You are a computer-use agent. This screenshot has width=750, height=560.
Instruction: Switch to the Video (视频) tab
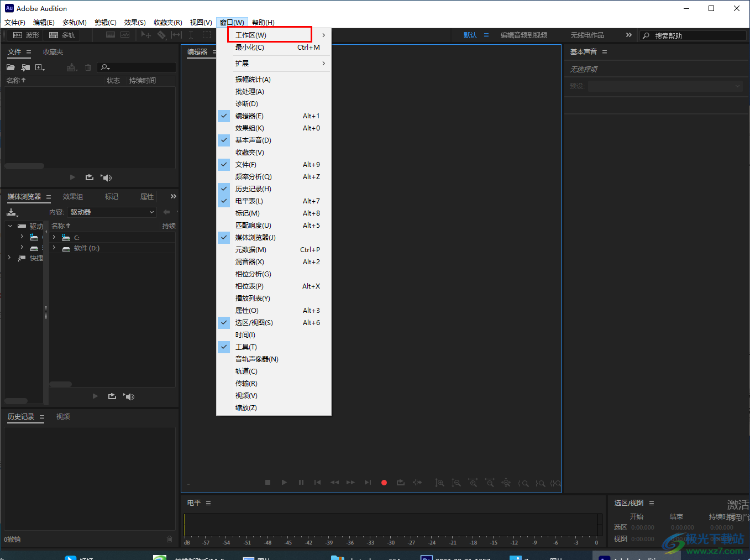pos(63,417)
